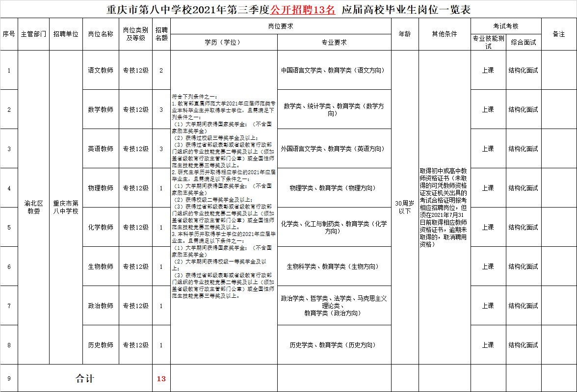This screenshot has height=392, width=577.
Task: Select the "重庆市第八中学校" recruiting unit cell
Action: pyautogui.click(x=66, y=207)
